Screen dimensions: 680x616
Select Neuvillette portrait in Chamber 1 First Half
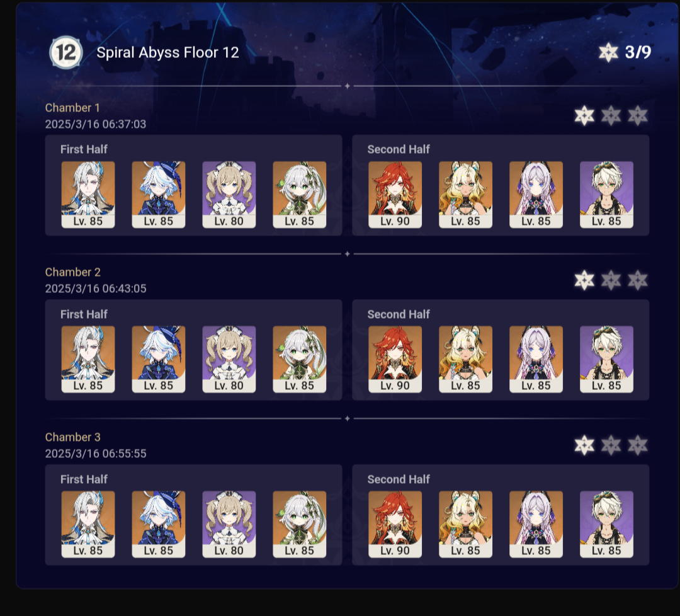(x=88, y=195)
